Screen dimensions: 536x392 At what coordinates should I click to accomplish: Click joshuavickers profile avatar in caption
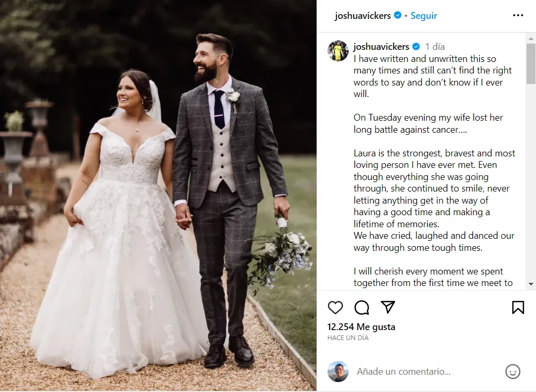338,50
